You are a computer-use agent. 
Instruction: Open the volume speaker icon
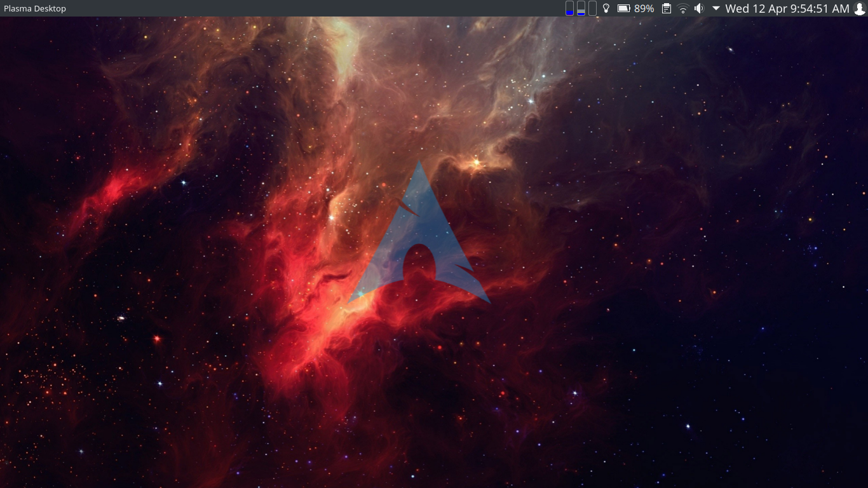700,8
